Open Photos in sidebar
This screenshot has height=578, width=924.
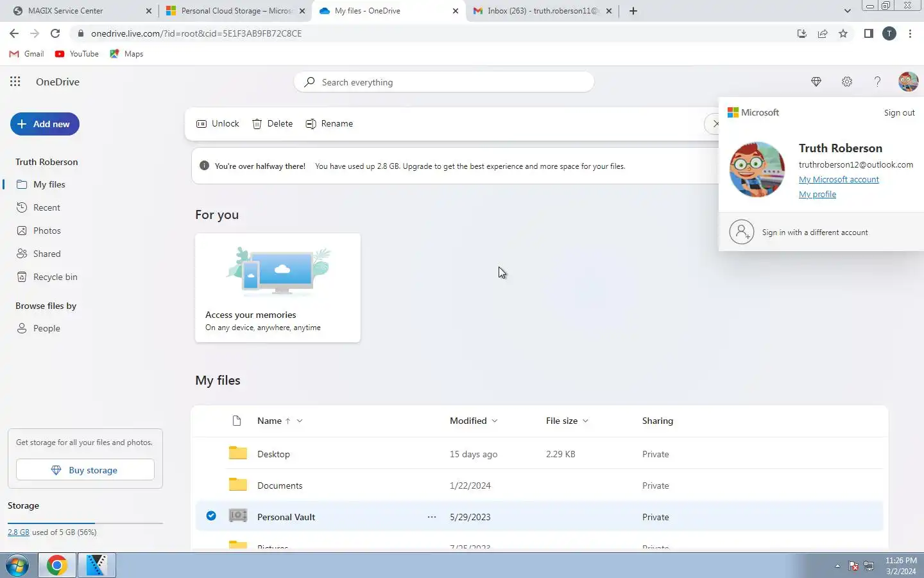pyautogui.click(x=38, y=231)
